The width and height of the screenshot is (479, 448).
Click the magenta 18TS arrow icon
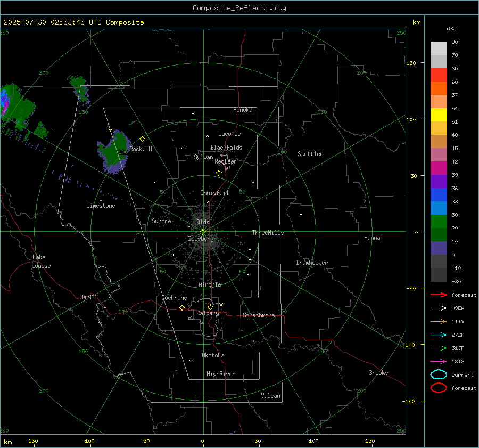pos(439,362)
